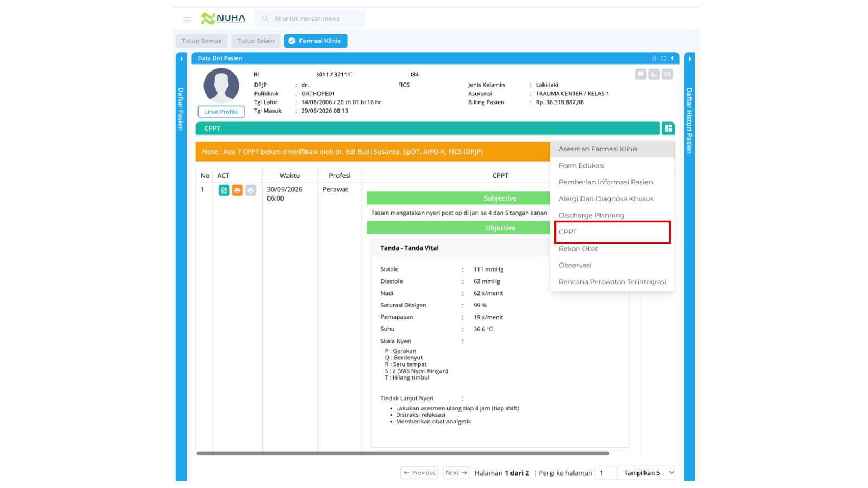The height and width of the screenshot is (488, 868).
Task: Click the teal edit icon in row 1
Action: click(x=224, y=190)
